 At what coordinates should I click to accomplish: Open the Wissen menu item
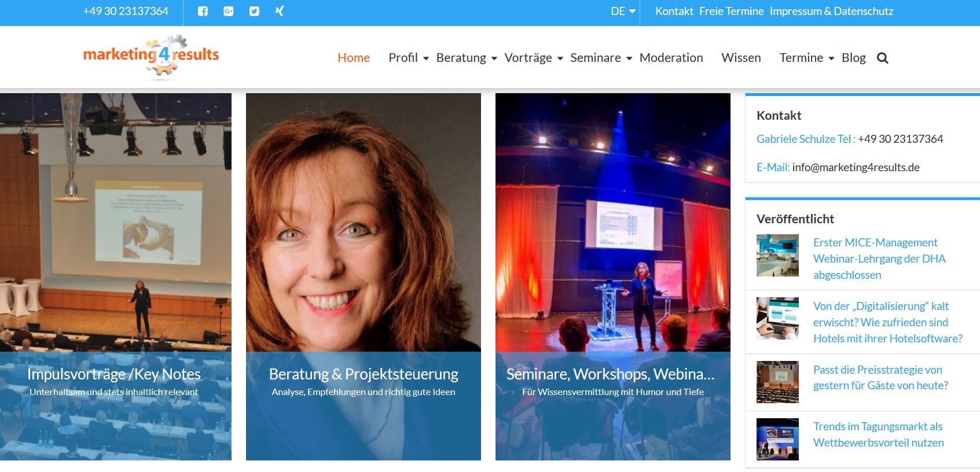point(742,58)
